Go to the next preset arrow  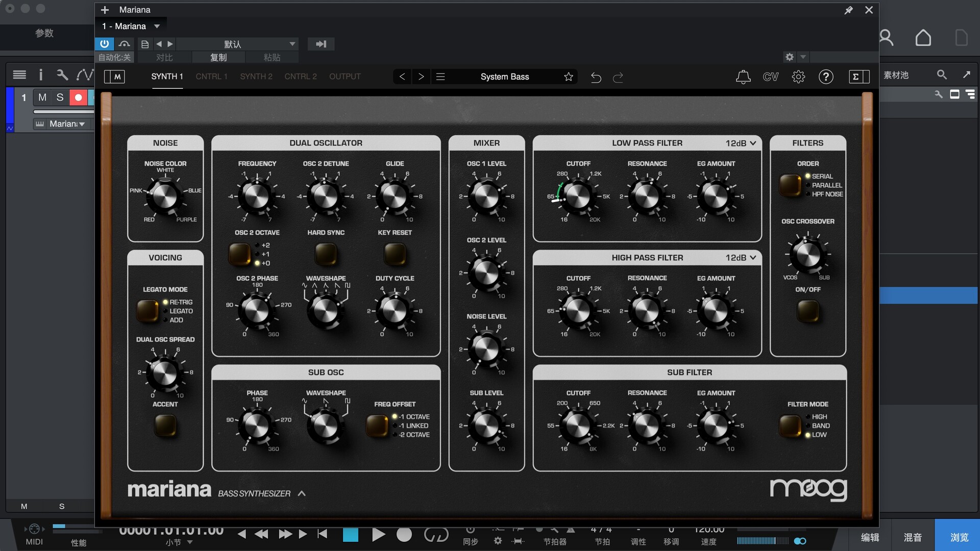[x=421, y=77]
